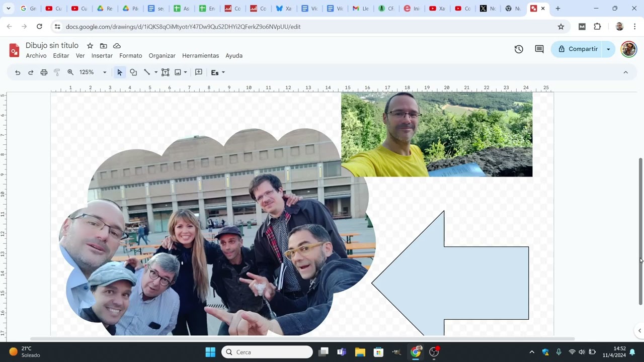644x362 pixels.
Task: Click the Redo arrow in the toolbar
Action: 31,72
